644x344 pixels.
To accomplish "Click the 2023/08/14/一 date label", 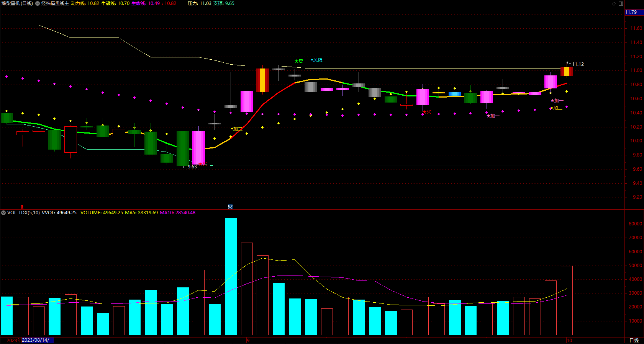I will (x=38, y=340).
